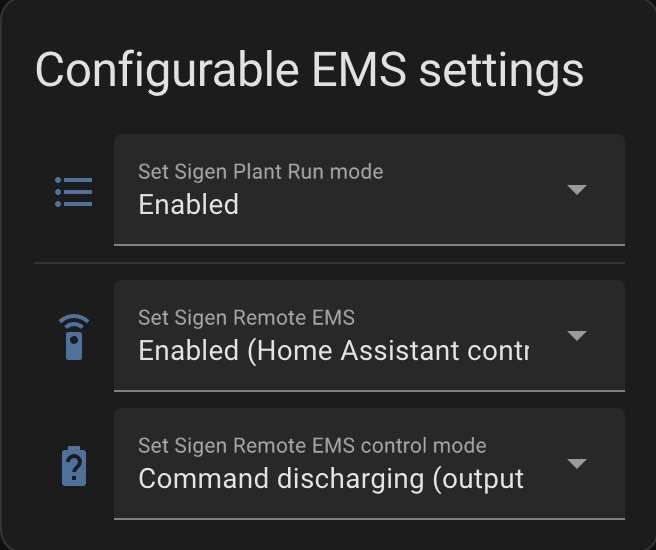
Task: Open the Remote EMS control mode select box
Action: point(369,464)
